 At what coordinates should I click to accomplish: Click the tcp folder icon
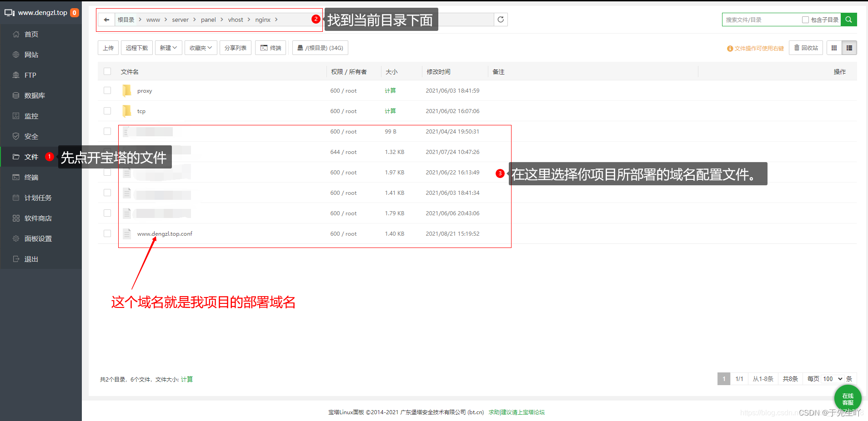tap(127, 111)
